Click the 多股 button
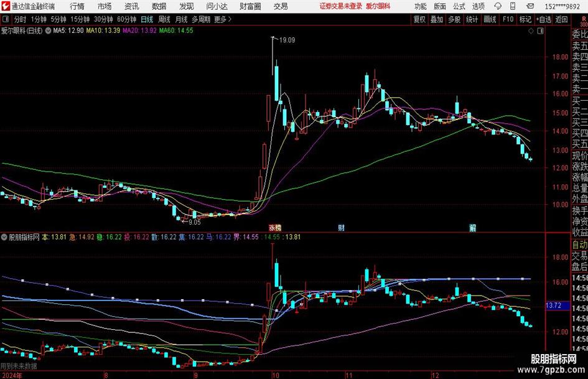Image resolution: width=588 pixels, height=379 pixels. 454,19
